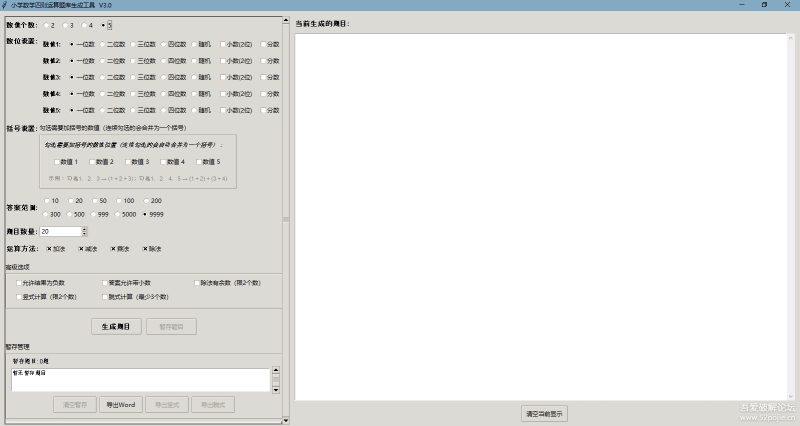Increase 题目数量 with spinner up arrow
This screenshot has height=426, width=800.
85,229
